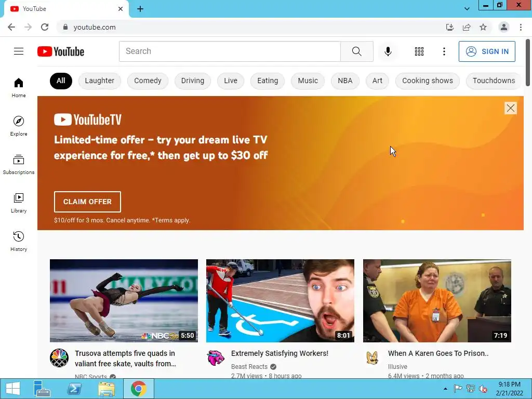
Task: Open File Explorer from taskbar
Action: tap(106, 389)
